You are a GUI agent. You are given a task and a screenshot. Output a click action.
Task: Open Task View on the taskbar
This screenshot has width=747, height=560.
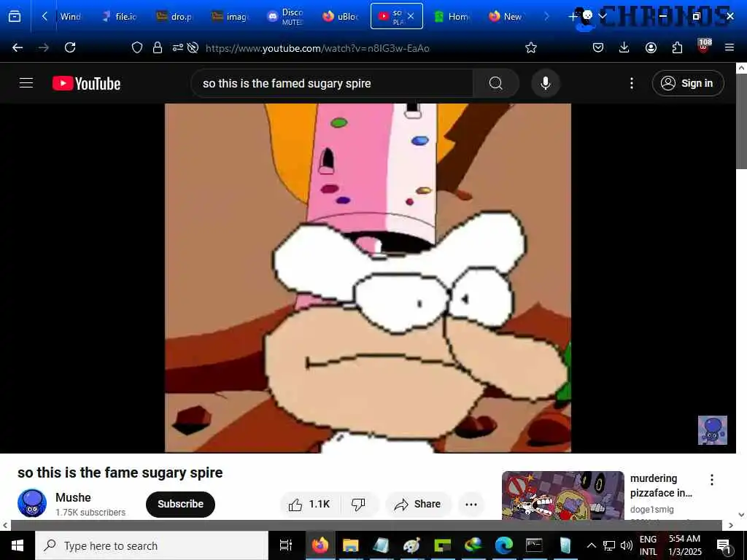[285, 545]
